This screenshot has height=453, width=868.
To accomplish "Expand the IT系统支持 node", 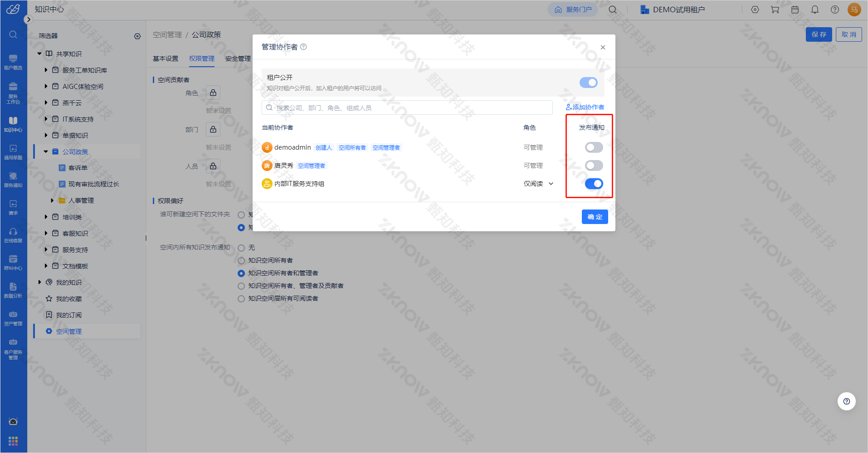I will (46, 119).
